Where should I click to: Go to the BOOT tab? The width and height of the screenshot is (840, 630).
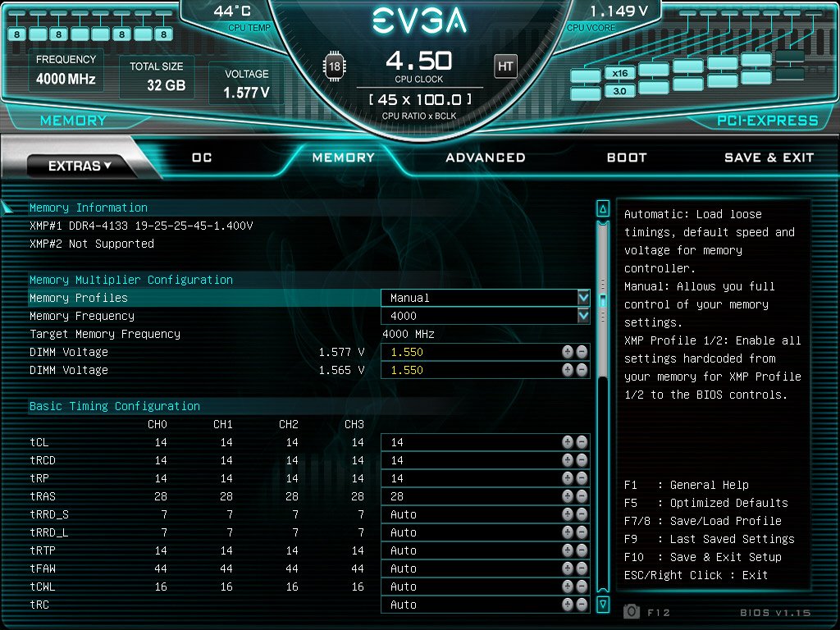click(627, 157)
